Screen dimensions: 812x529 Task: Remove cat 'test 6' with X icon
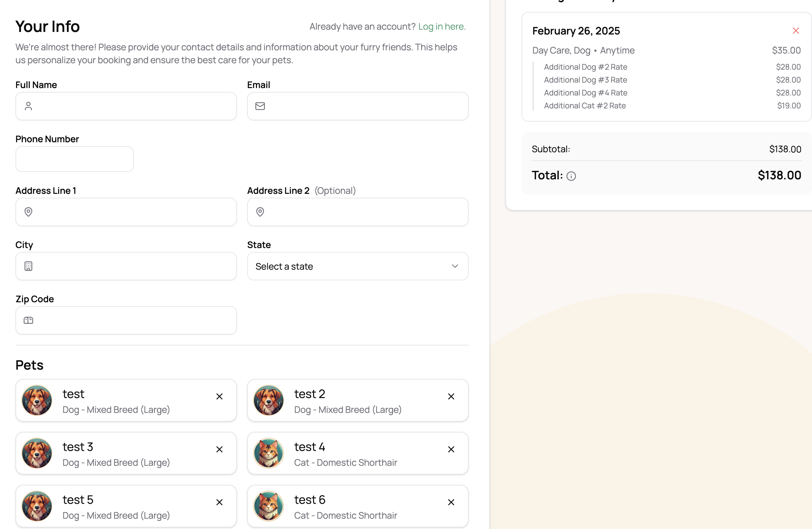[x=451, y=502]
